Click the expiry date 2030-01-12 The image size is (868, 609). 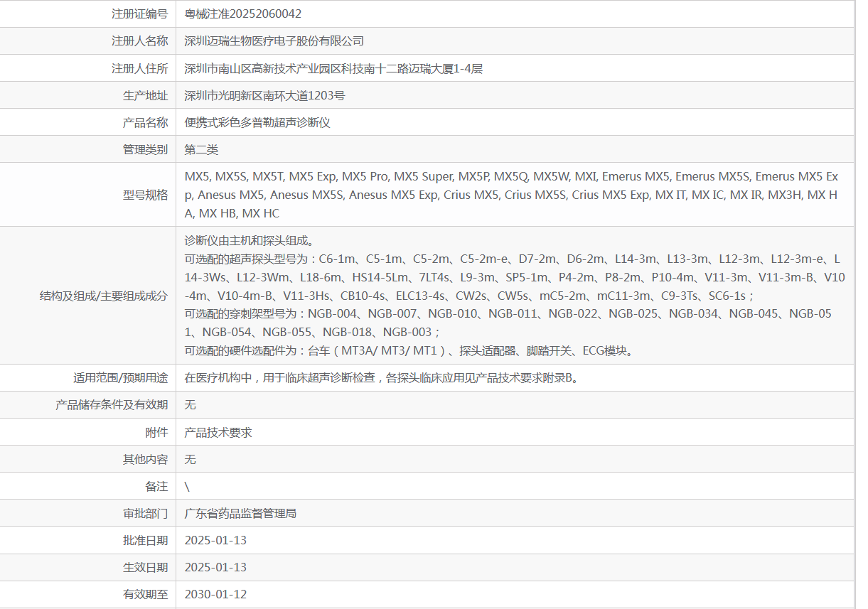point(215,594)
